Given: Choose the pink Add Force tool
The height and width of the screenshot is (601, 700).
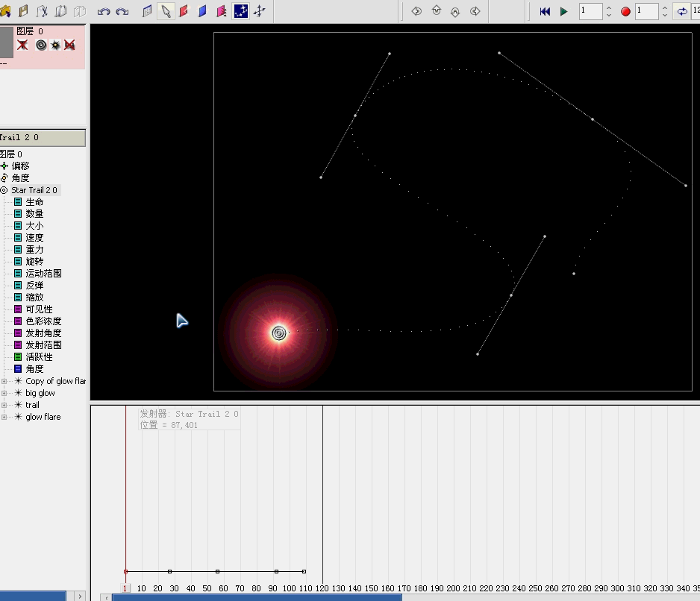Looking at the screenshot, I should [x=222, y=11].
